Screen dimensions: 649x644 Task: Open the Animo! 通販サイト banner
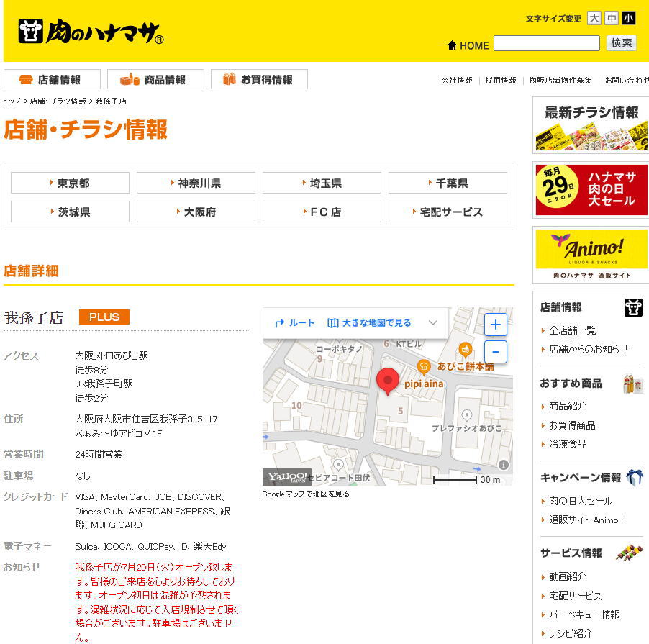(x=591, y=255)
